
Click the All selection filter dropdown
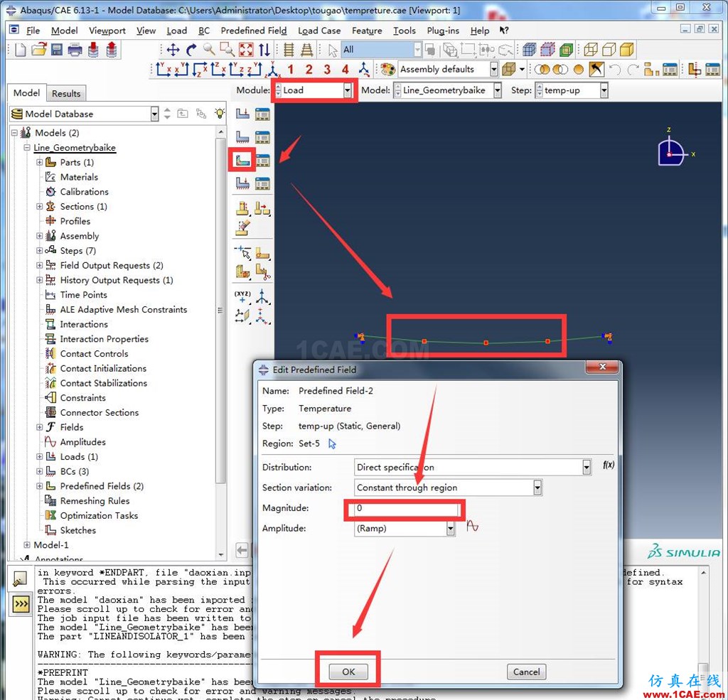pos(382,49)
